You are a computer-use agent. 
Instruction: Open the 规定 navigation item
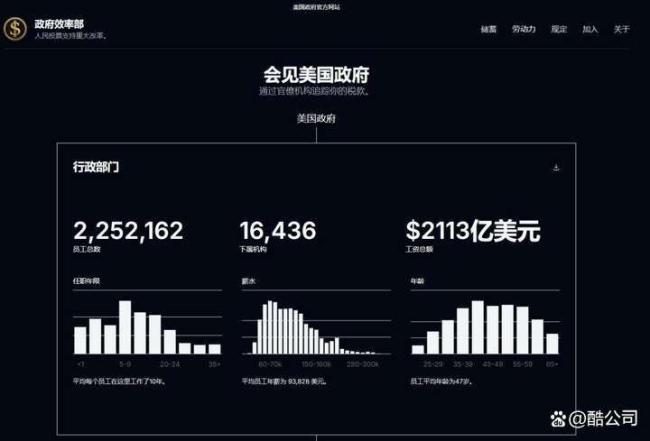coord(559,29)
